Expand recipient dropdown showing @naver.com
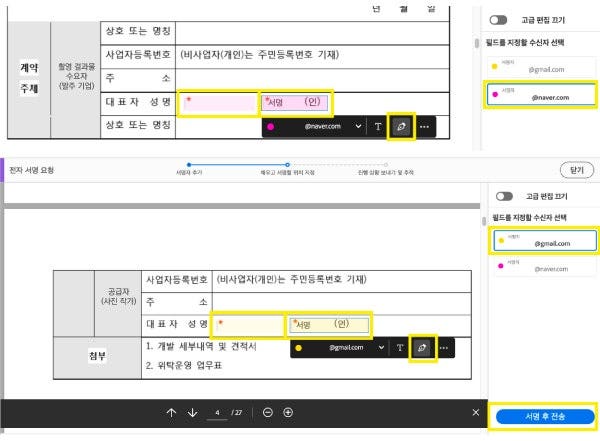600x441 pixels. [358, 126]
